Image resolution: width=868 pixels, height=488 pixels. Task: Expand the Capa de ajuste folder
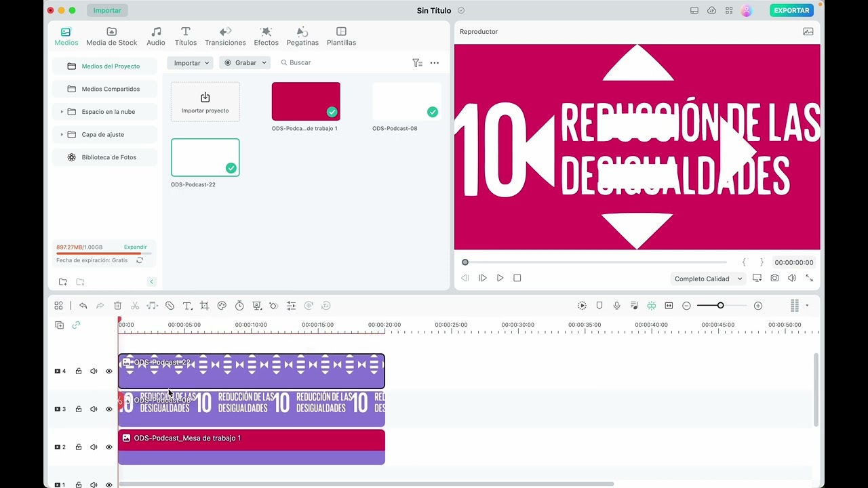point(62,134)
